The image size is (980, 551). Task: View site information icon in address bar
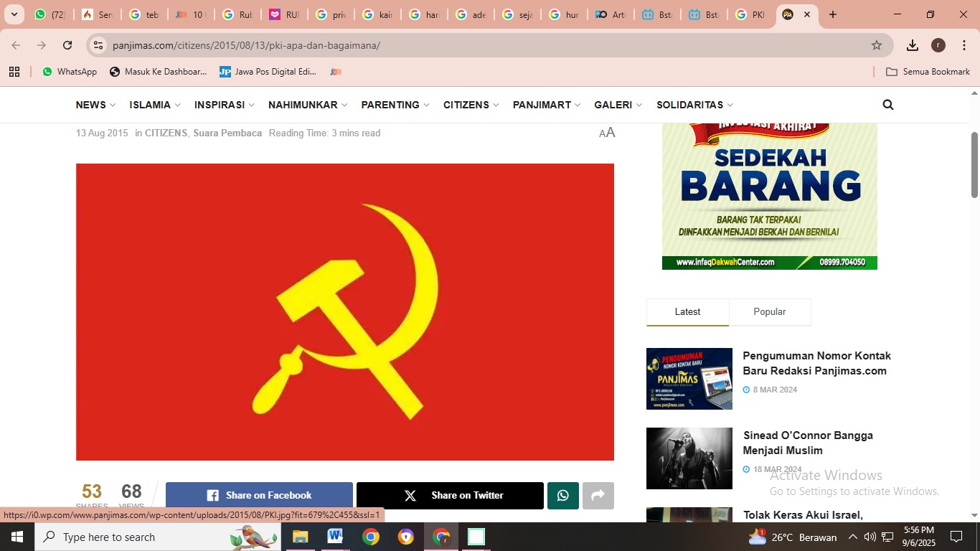coord(99,45)
